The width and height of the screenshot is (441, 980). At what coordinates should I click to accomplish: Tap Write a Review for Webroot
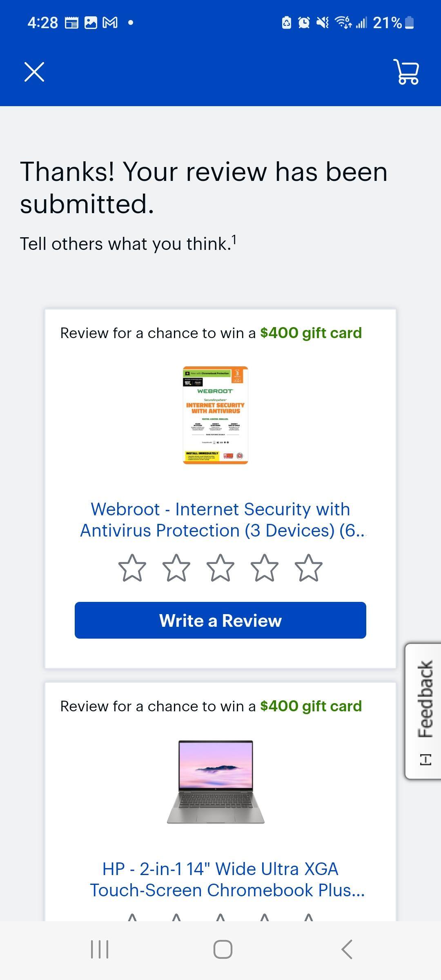220,620
